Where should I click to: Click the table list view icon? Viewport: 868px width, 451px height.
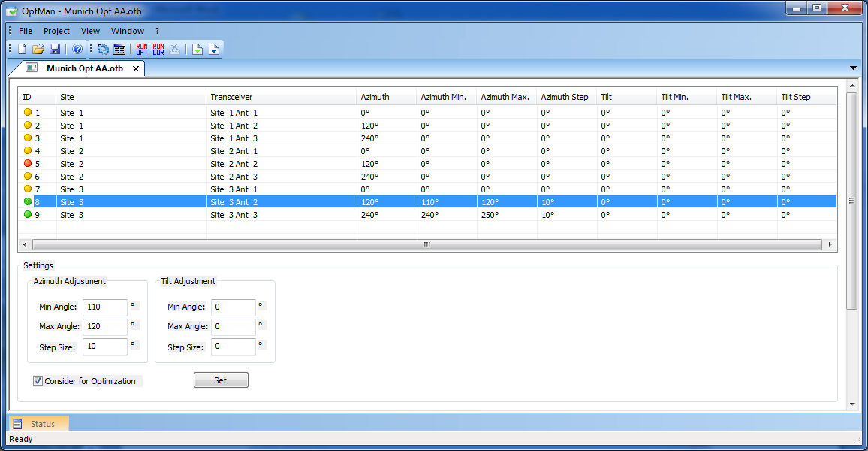pyautogui.click(x=119, y=50)
